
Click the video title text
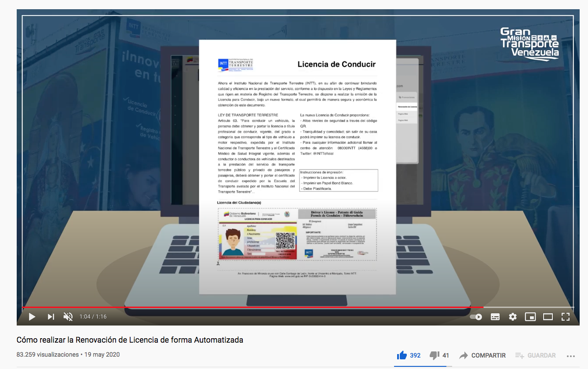click(x=130, y=340)
